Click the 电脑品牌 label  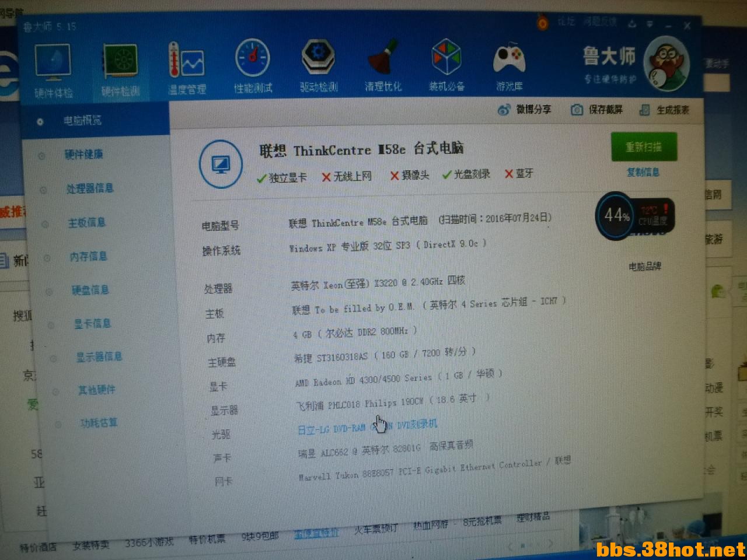645,266
